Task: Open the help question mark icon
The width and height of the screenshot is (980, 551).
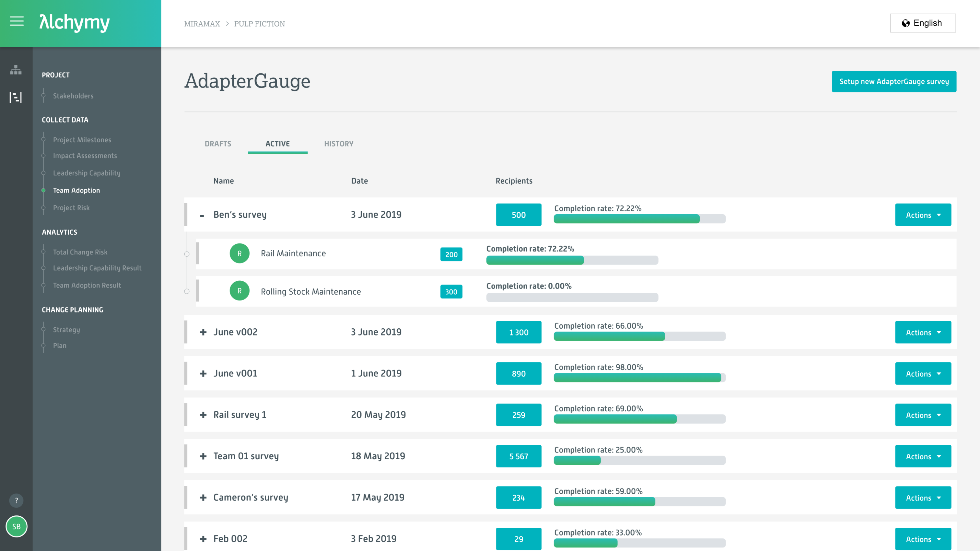Action: pyautogui.click(x=16, y=500)
